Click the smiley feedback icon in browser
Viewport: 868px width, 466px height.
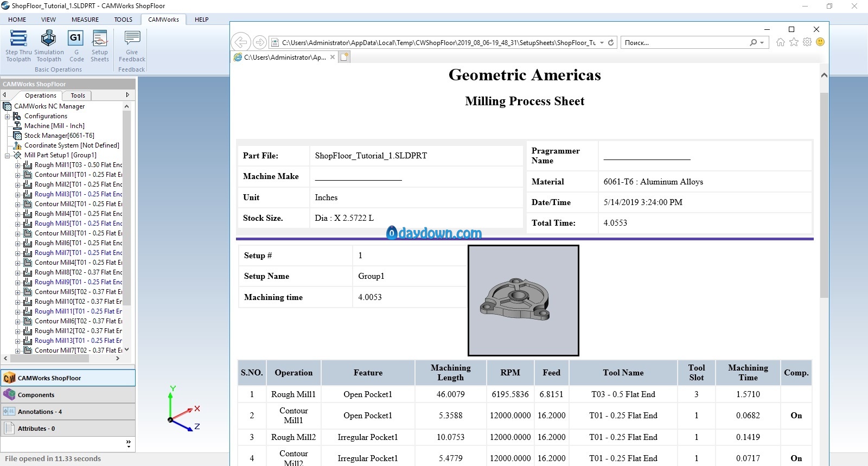pyautogui.click(x=820, y=42)
